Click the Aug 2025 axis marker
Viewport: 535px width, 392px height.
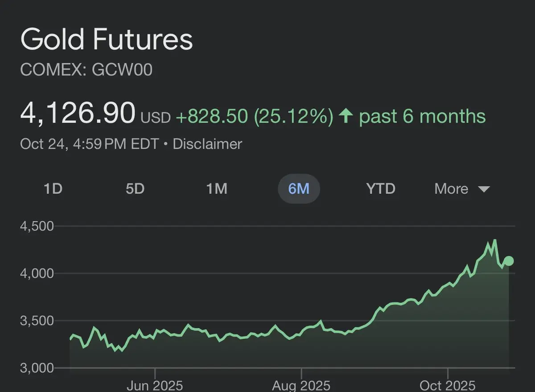coord(301,385)
